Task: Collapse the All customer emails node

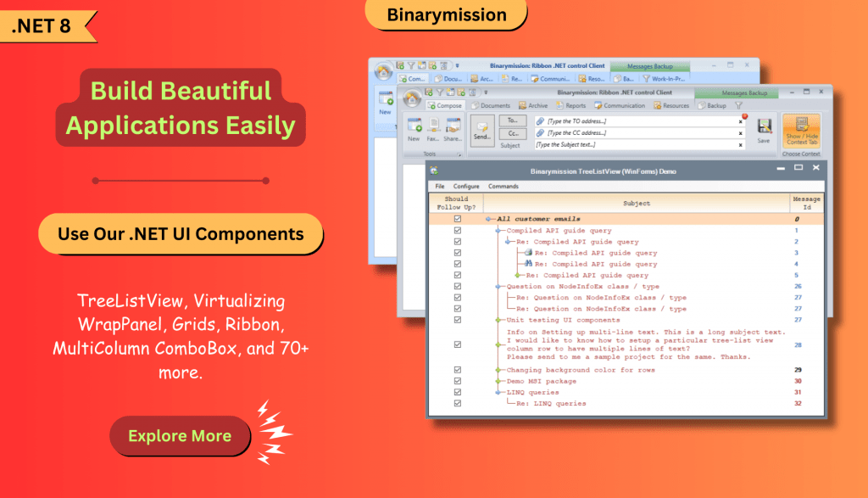Action: [488, 219]
